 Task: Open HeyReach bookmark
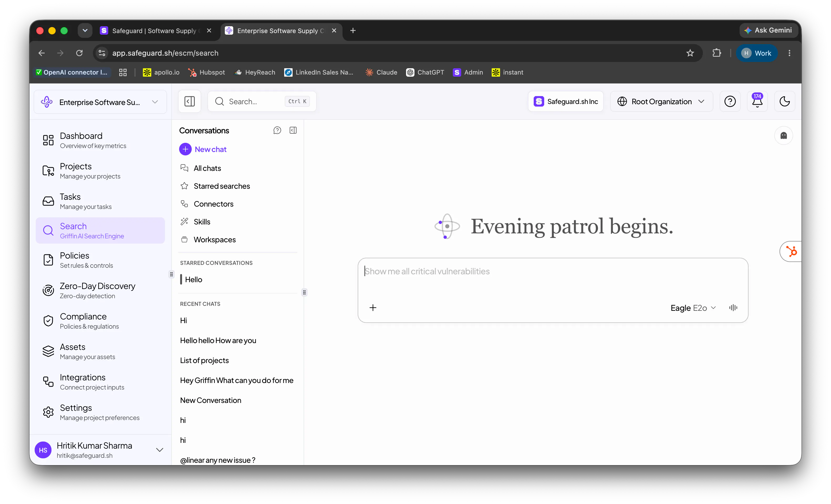click(x=255, y=72)
